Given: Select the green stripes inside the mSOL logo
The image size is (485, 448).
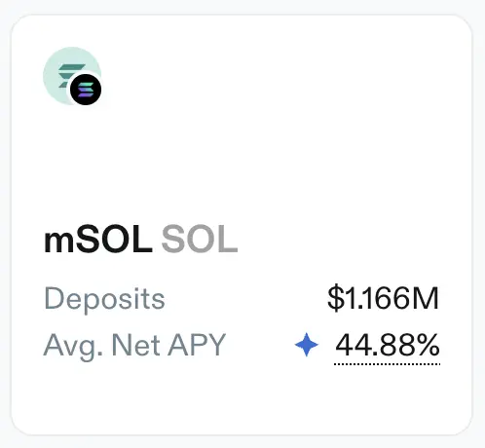Looking at the screenshot, I should pos(69,73).
